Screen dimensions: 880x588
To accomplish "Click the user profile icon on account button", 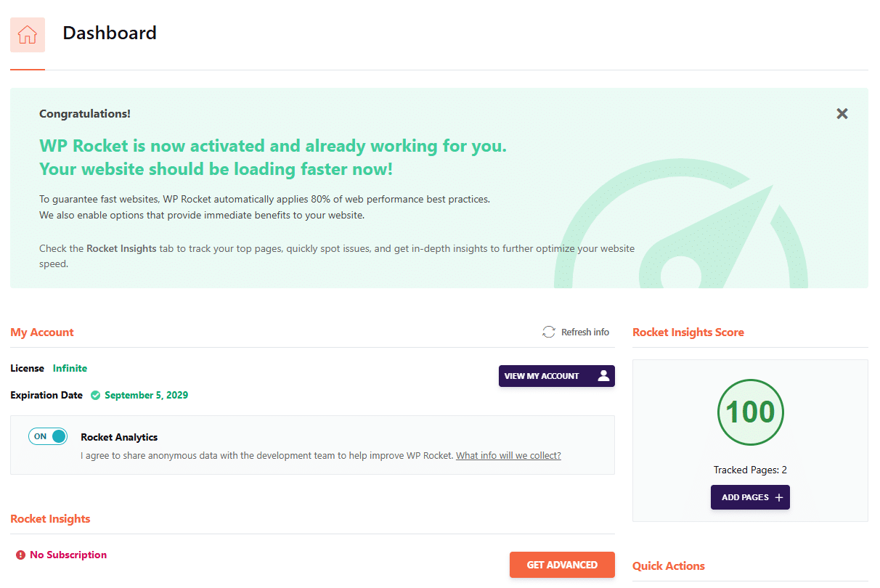I will click(x=603, y=376).
